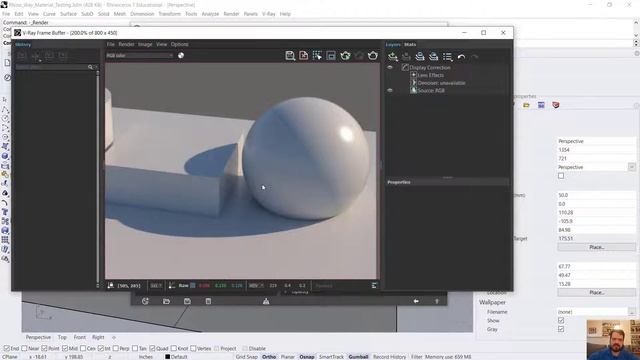
Task: Click the white teapot Render icon
Action: (x=373, y=56)
